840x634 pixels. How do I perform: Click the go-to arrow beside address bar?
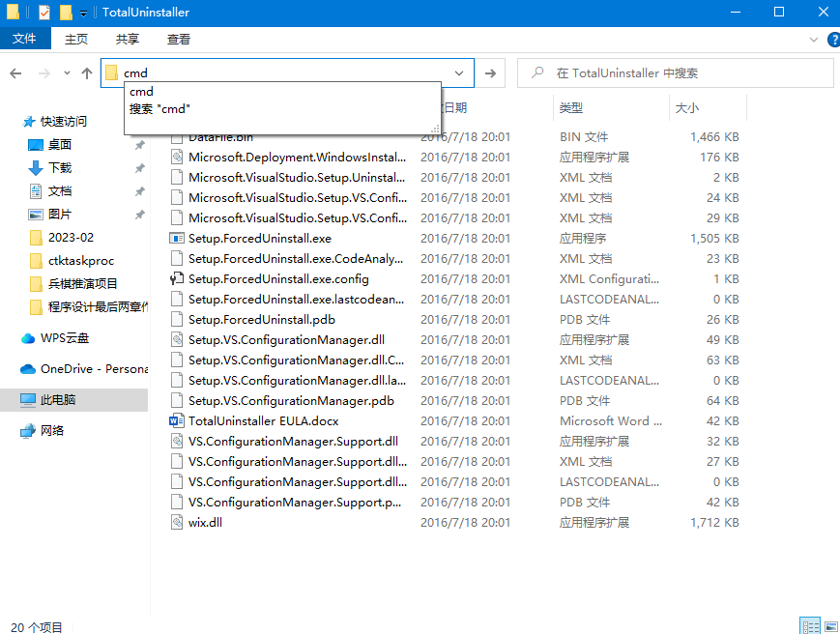click(490, 72)
